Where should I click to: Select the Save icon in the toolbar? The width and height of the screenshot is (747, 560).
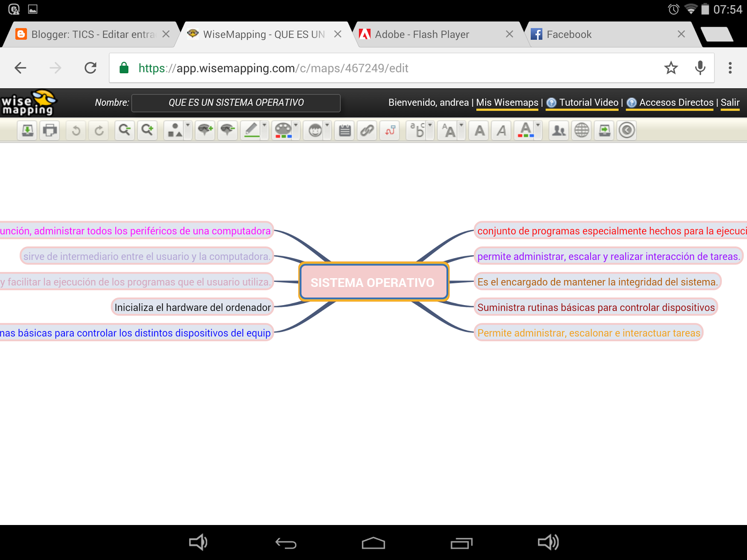(x=27, y=131)
